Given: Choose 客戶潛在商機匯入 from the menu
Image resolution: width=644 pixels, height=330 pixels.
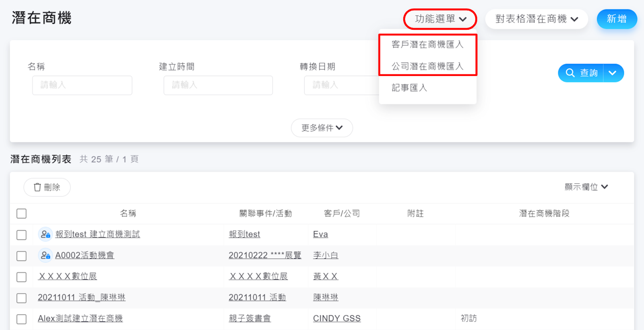Looking at the screenshot, I should pyautogui.click(x=427, y=44).
